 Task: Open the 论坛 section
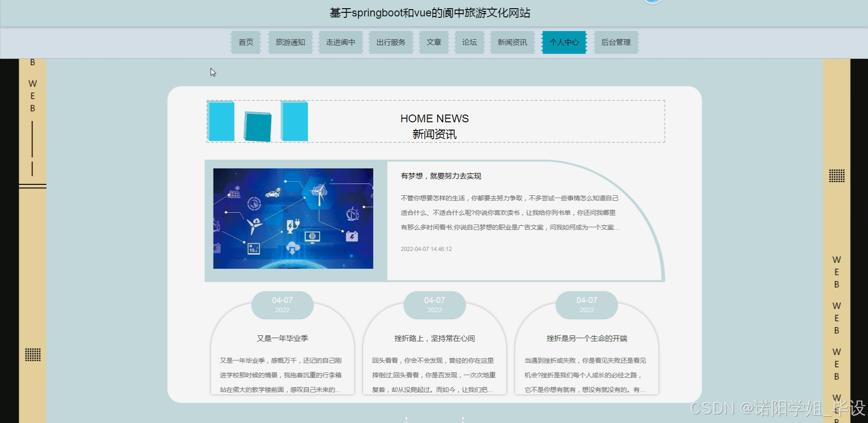pyautogui.click(x=470, y=42)
